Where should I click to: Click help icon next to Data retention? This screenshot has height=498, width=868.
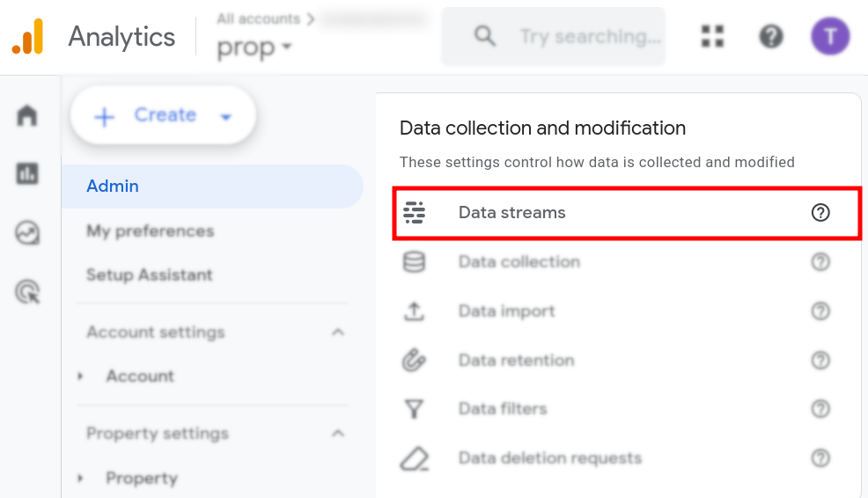tap(820, 360)
